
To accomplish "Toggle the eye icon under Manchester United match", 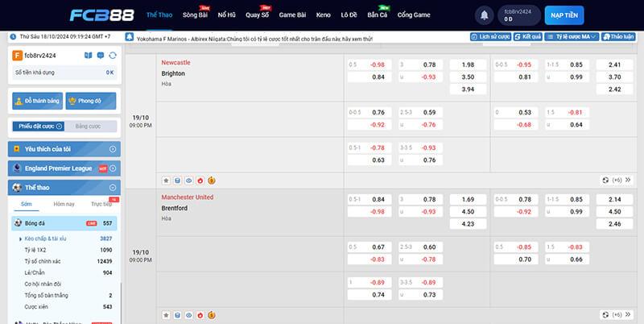I will click(189, 314).
